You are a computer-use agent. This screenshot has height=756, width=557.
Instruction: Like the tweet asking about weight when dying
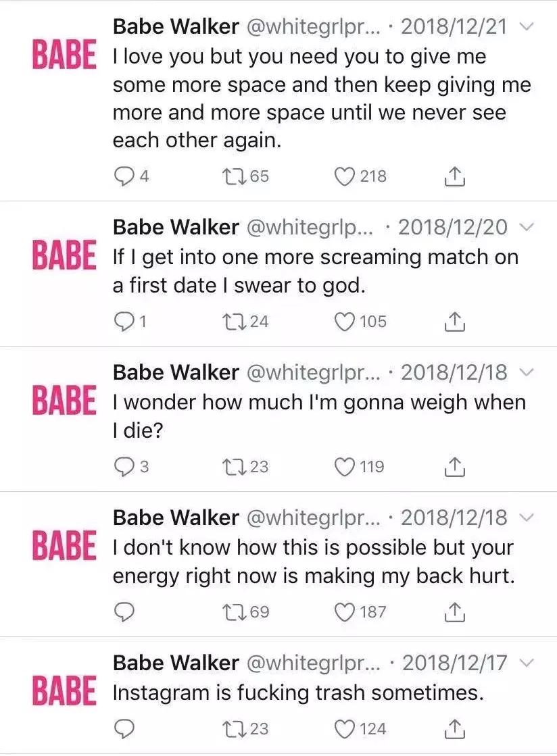point(345,466)
